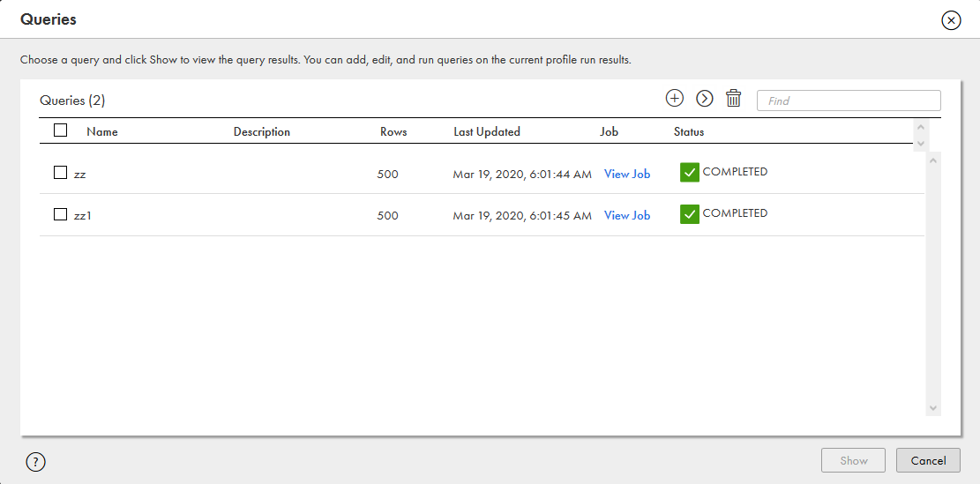Click the run query arrow icon
This screenshot has height=484, width=980.
(x=704, y=99)
